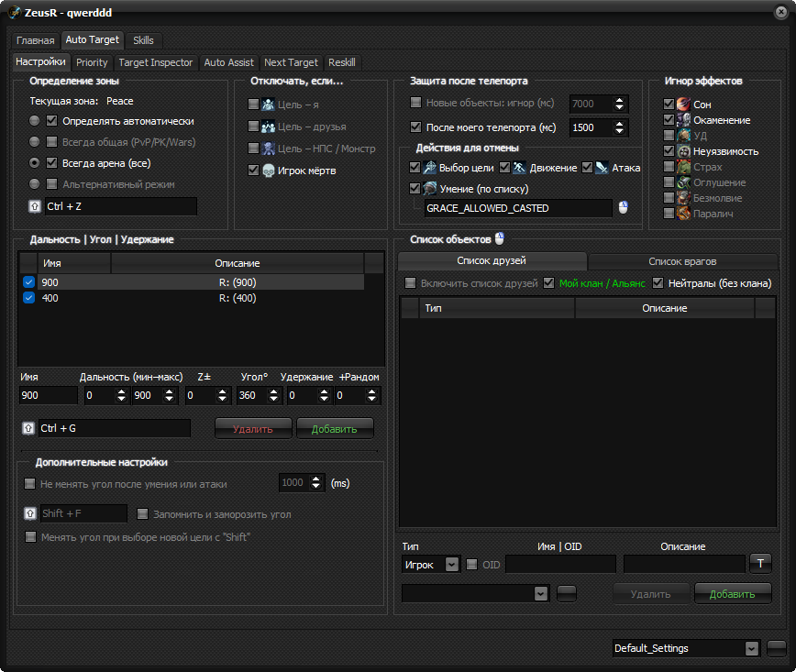This screenshot has width=796, height=672.
Task: Toggle Нейтралы (без клана) checkbox
Action: (x=658, y=282)
